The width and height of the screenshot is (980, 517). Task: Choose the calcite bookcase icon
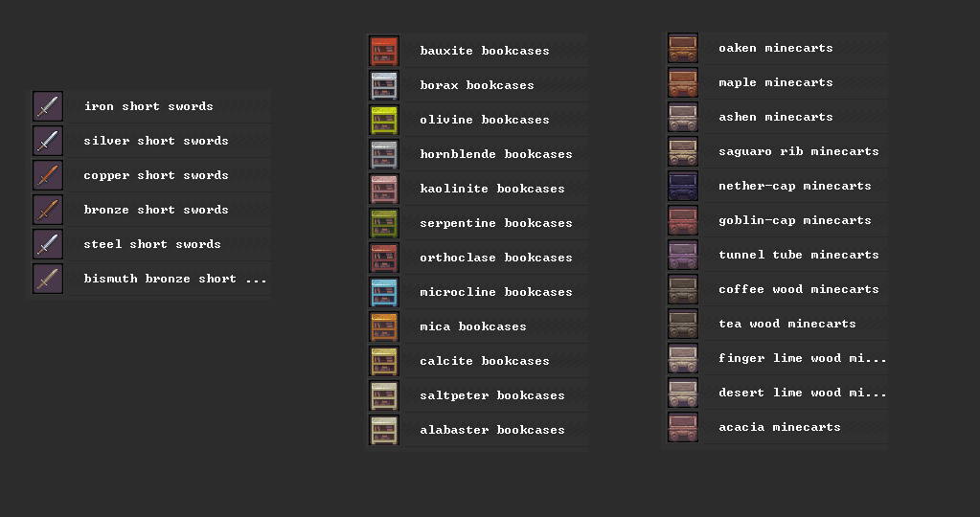[x=384, y=360]
